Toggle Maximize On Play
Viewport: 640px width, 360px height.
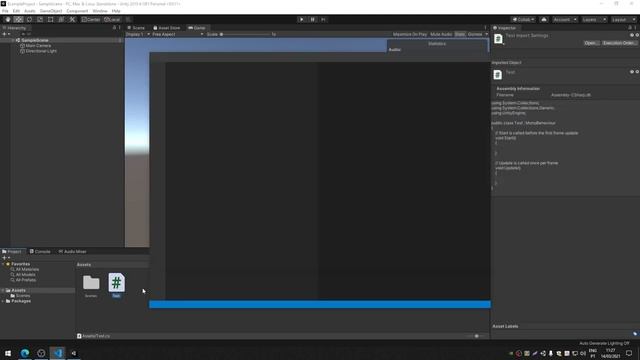(410, 34)
